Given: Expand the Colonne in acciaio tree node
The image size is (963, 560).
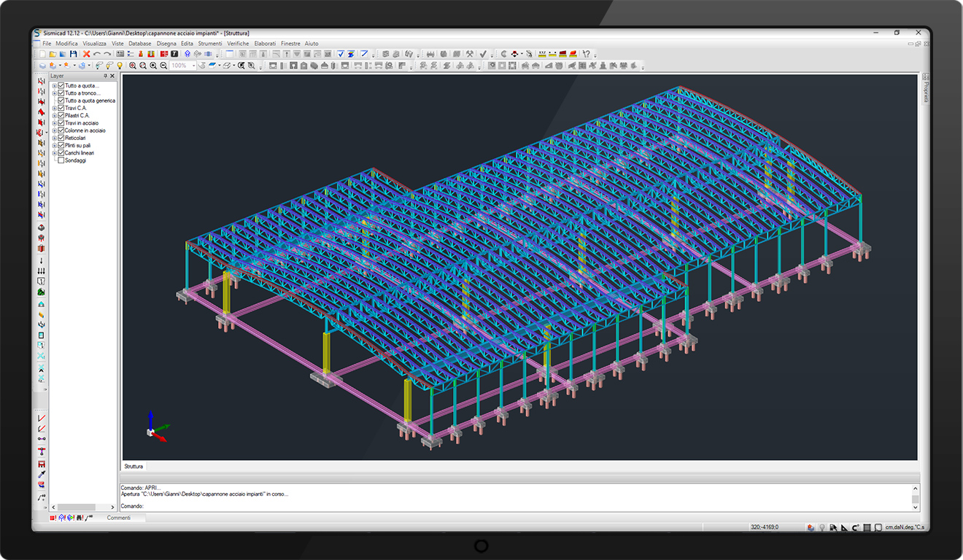Looking at the screenshot, I should [55, 131].
